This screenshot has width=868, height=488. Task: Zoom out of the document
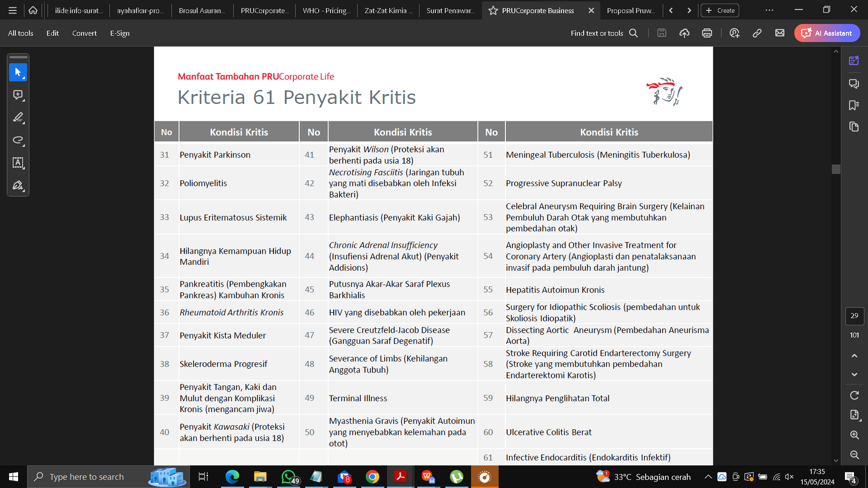(854, 455)
